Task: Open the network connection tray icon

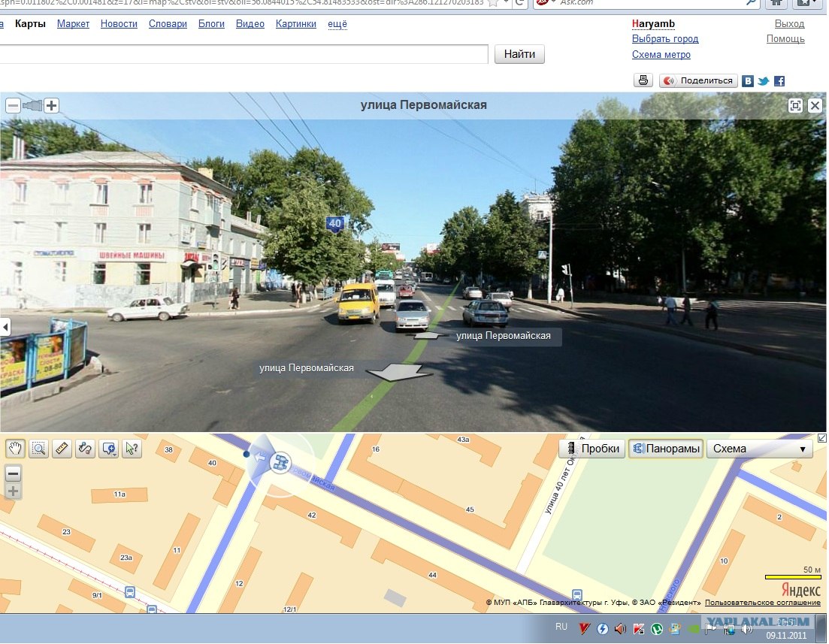Action: (x=730, y=629)
